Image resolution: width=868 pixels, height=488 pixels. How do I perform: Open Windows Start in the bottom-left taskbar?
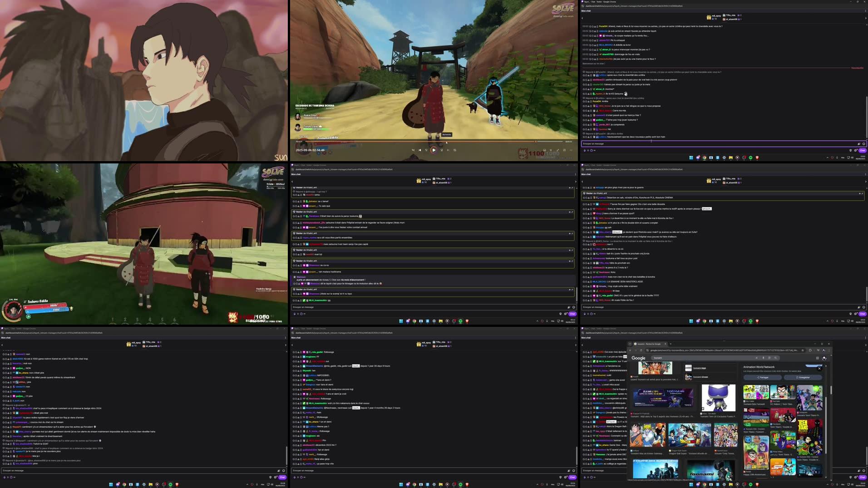[111, 484]
